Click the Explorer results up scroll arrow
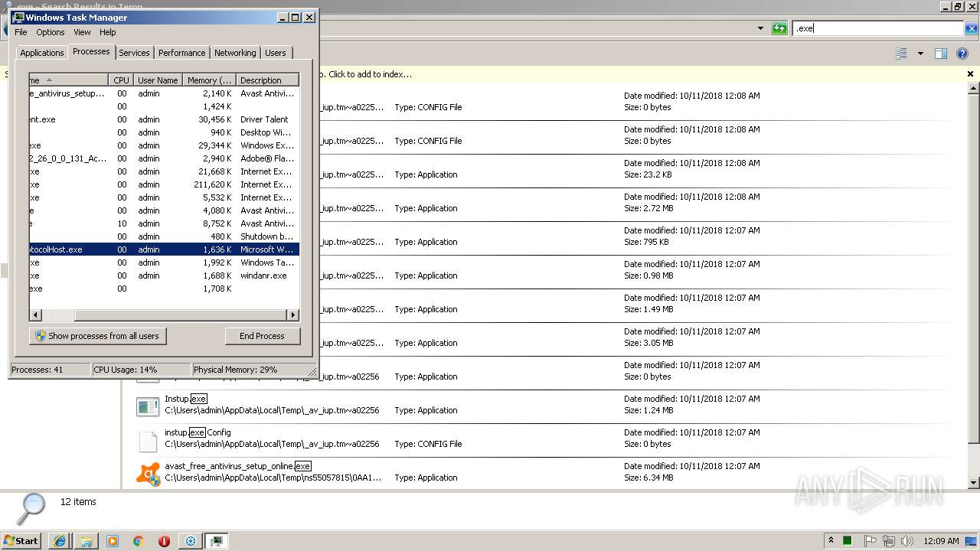This screenshot has height=551, width=980. 974,89
